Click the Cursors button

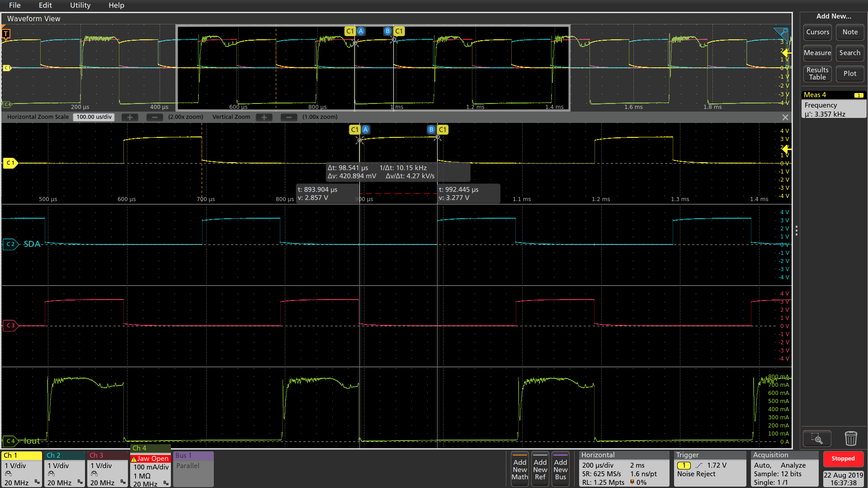[x=817, y=32]
